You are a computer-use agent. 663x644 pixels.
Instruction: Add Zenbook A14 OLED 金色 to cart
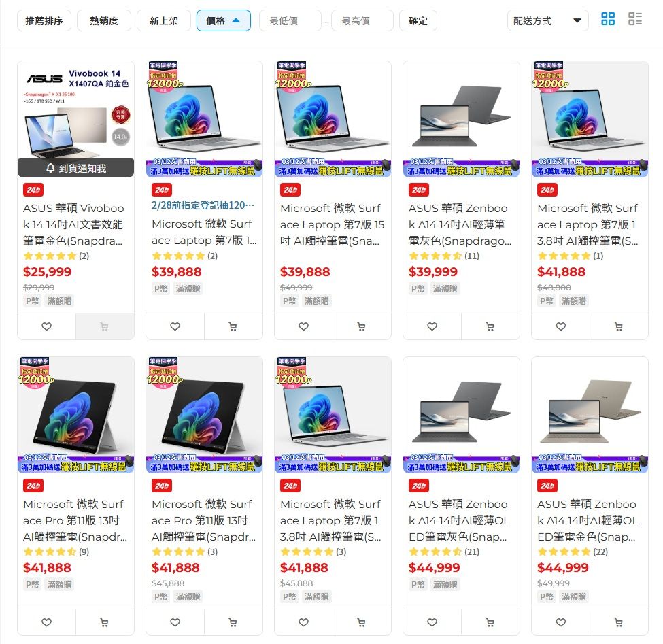619,622
